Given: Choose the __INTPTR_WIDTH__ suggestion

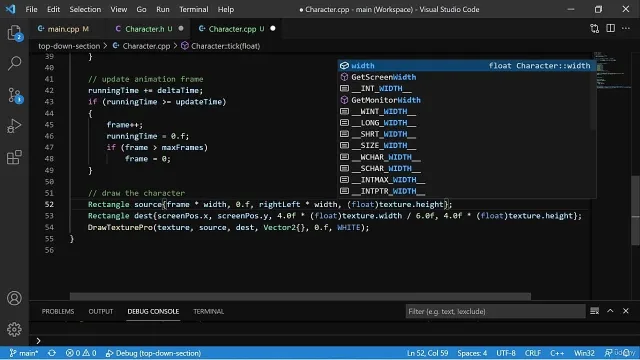Looking at the screenshot, I should 466,191.
